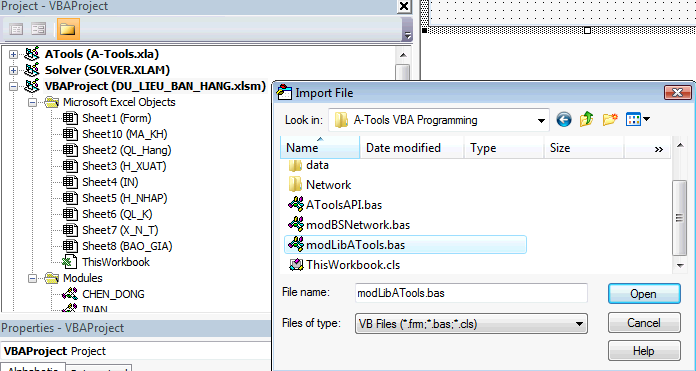Select Sheet7 (X_N_T) worksheet object
696x371 pixels.
[x=120, y=230]
